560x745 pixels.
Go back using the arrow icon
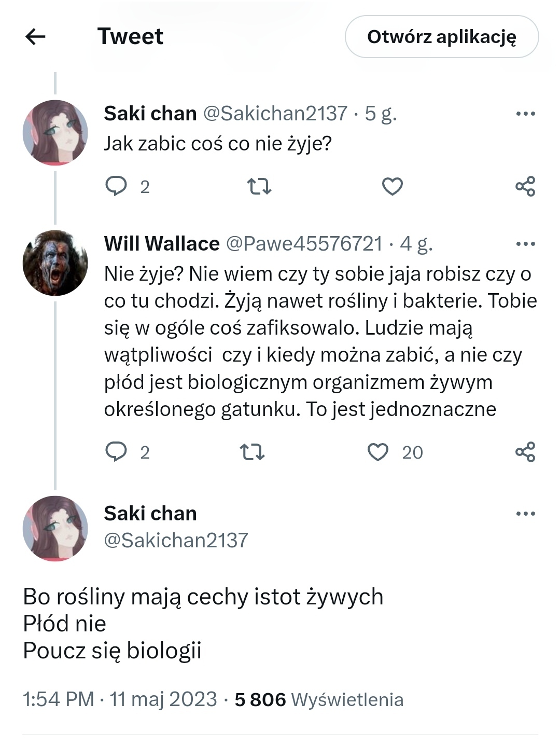click(x=35, y=36)
